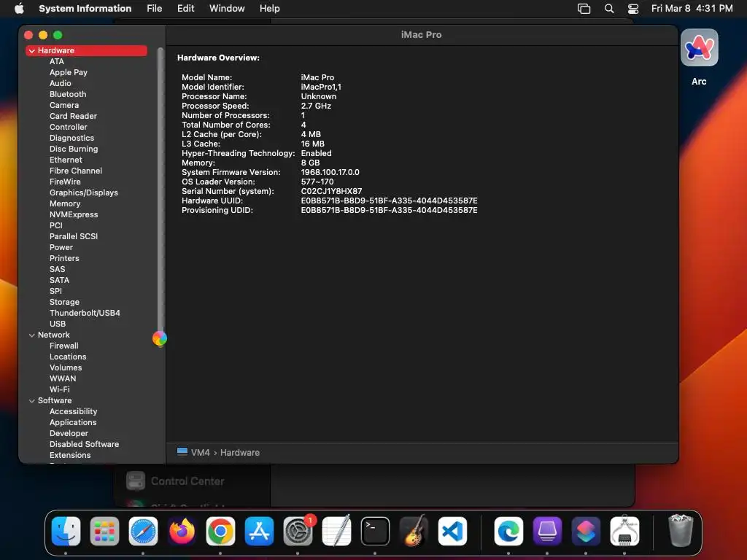The image size is (747, 560).
Task: Select Audio in the sidebar
Action: point(60,83)
